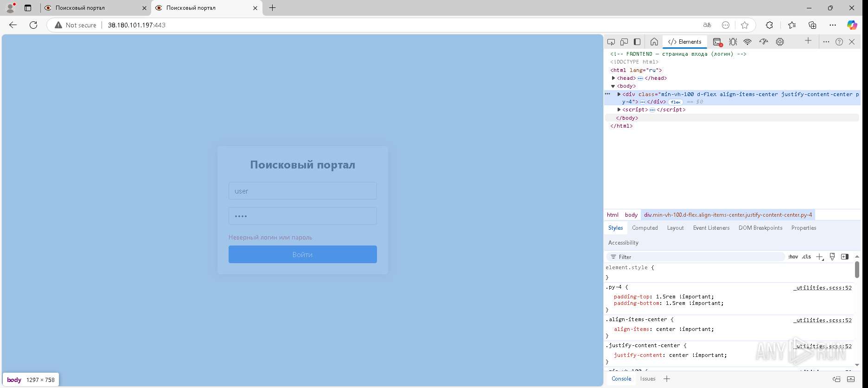The image size is (868, 388).
Task: Click the dock quick view icon
Action: pyautogui.click(x=836, y=379)
